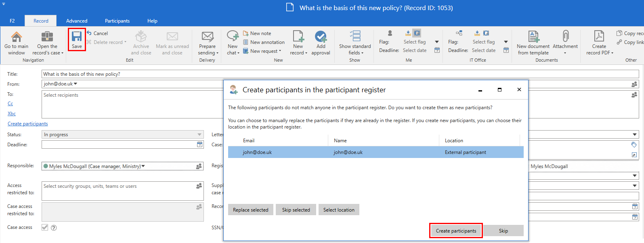Click Skip button in dialog
Screen dimensions: 644x243
tap(503, 231)
